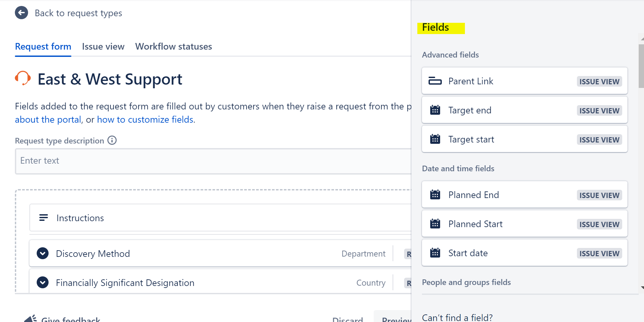644x322 pixels.
Task: Click the Target start calendar icon
Action: point(435,139)
